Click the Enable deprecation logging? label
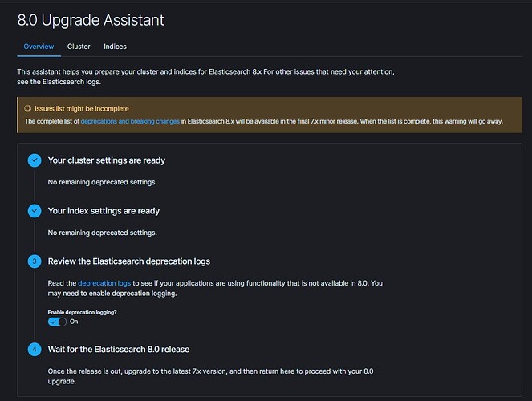The width and height of the screenshot is (532, 401). click(x=83, y=311)
